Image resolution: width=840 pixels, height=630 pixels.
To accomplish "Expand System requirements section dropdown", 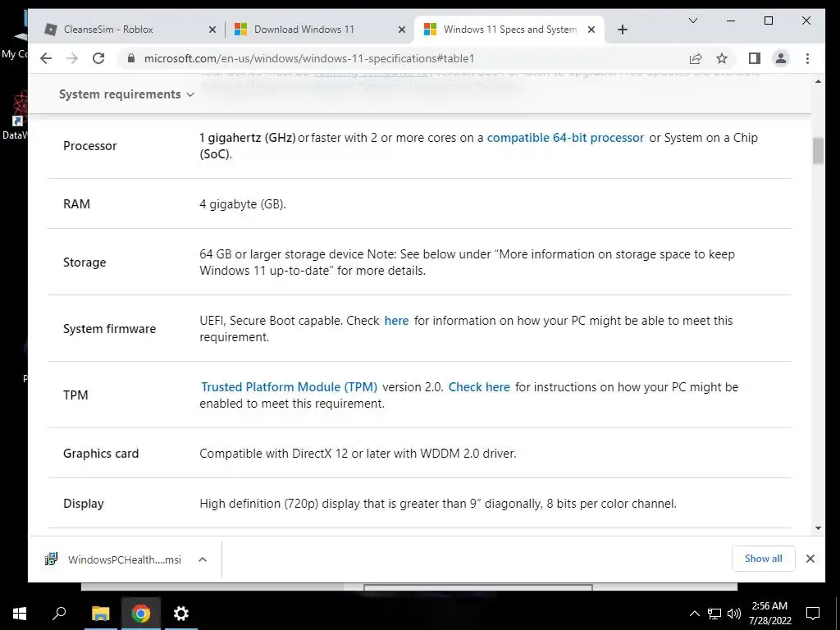I will tap(126, 94).
